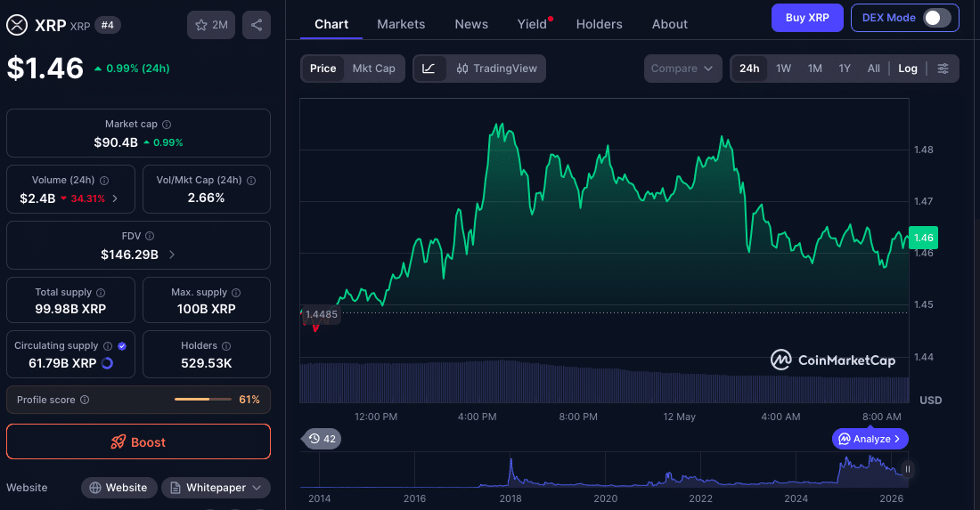This screenshot has height=510, width=980.
Task: Click the current price tag 1.46
Action: click(923, 238)
